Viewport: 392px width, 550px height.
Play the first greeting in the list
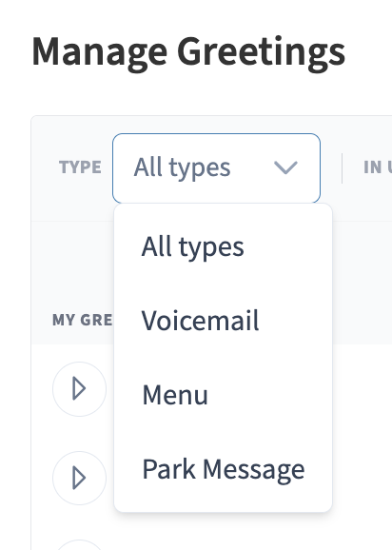(x=79, y=389)
